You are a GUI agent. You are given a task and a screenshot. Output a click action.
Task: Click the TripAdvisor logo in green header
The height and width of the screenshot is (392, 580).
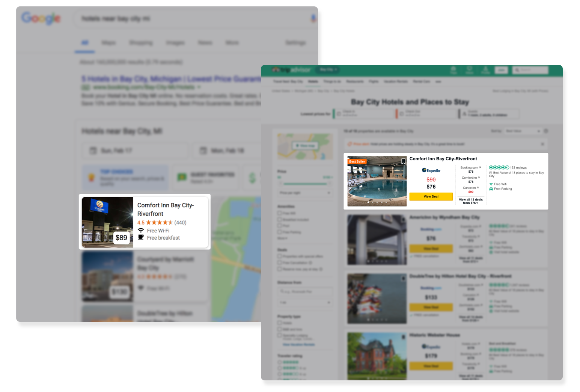point(291,69)
